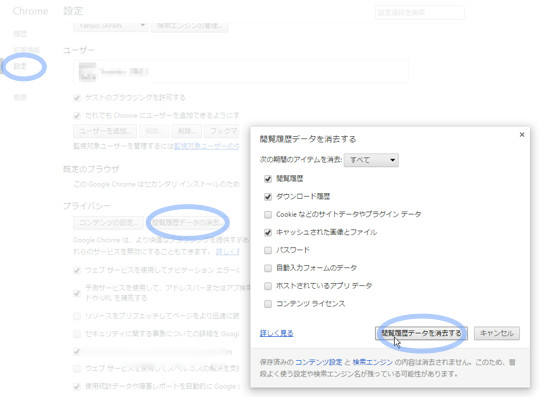Check the ホストされているアプリ データ checkbox
This screenshot has width=540, height=397.
268,286
